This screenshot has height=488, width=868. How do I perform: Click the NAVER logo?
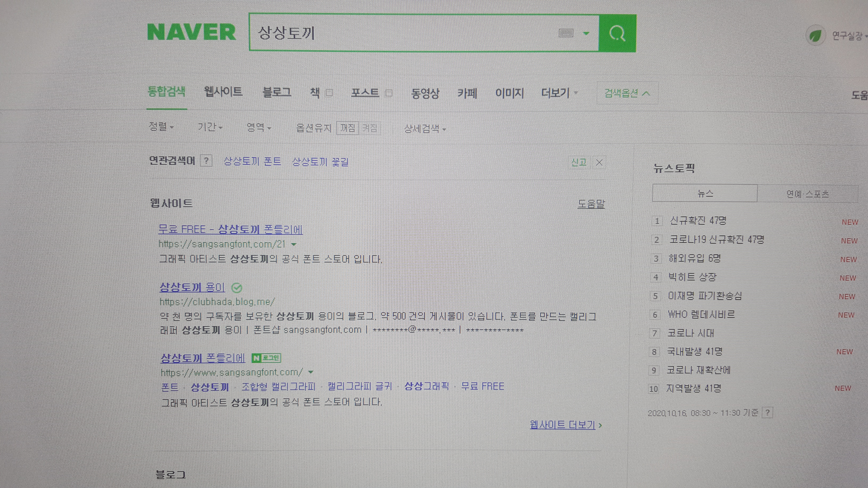pos(191,32)
